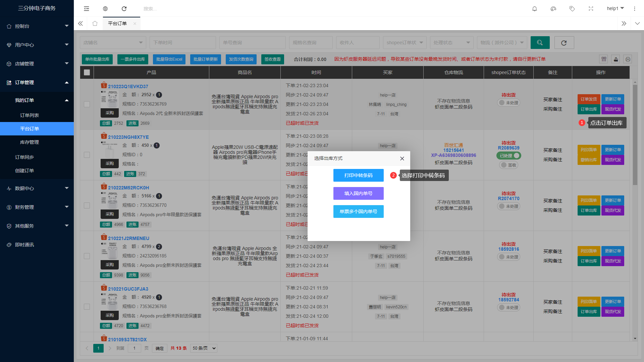644x362 pixels.
Task: Open the column filter grid icon
Action: [x=604, y=59]
